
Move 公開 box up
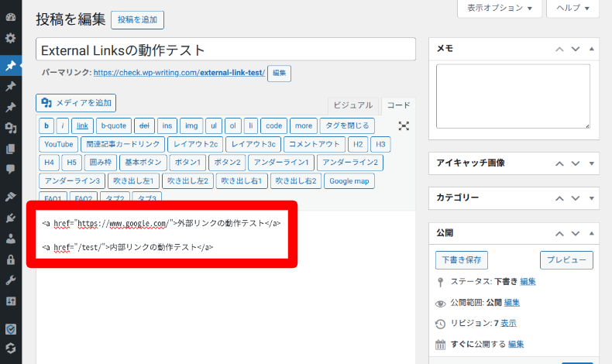click(x=559, y=233)
